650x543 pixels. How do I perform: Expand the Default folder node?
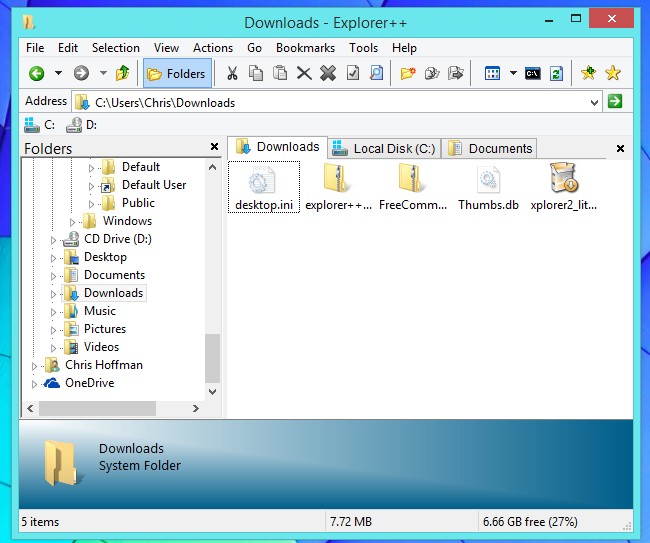91,168
